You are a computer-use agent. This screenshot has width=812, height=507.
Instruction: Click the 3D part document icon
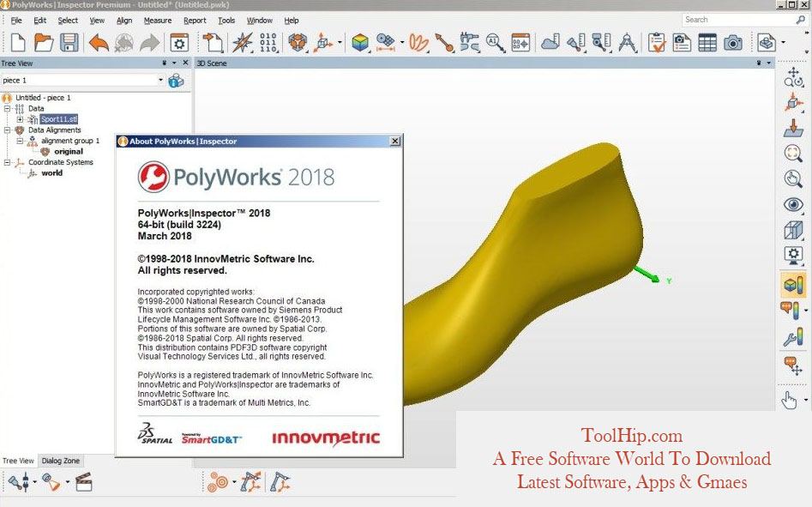[767, 43]
